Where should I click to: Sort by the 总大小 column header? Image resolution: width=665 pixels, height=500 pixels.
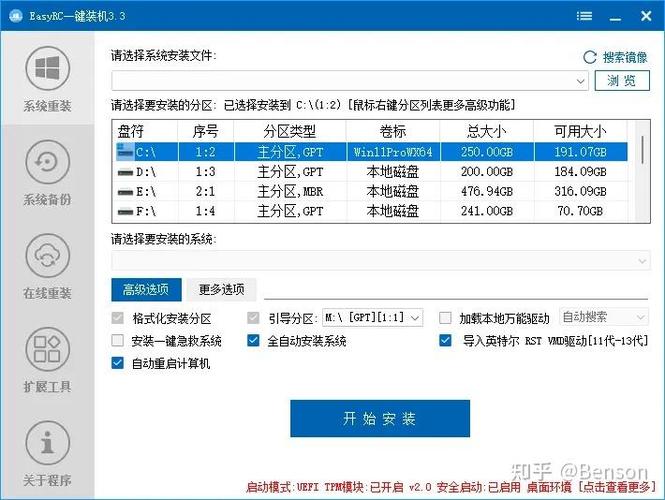pyautogui.click(x=487, y=131)
